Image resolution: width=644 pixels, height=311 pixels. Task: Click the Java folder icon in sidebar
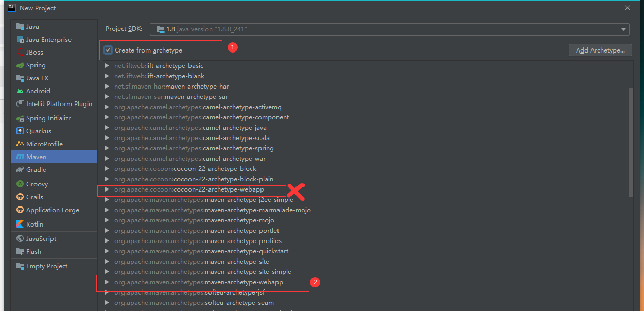pyautogui.click(x=20, y=27)
